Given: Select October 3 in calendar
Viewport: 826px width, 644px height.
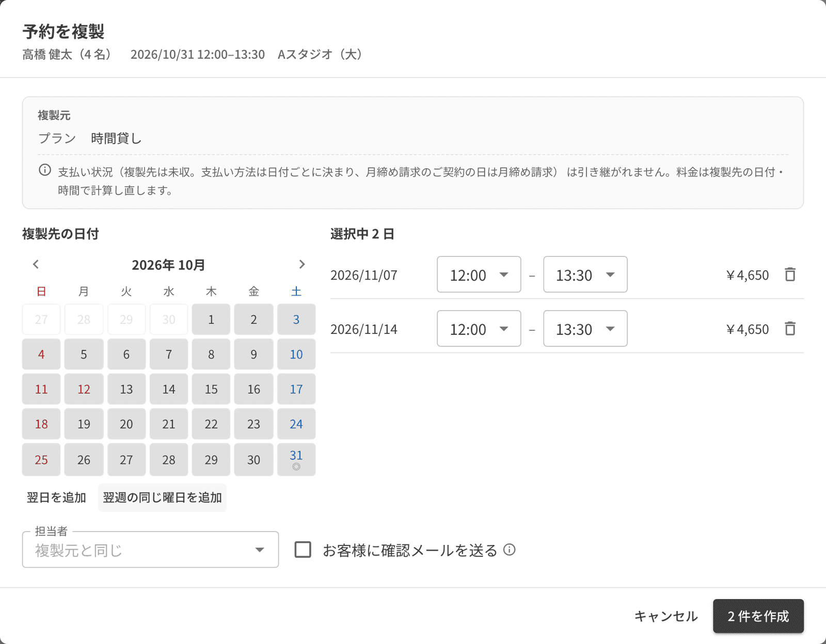Looking at the screenshot, I should [x=296, y=319].
